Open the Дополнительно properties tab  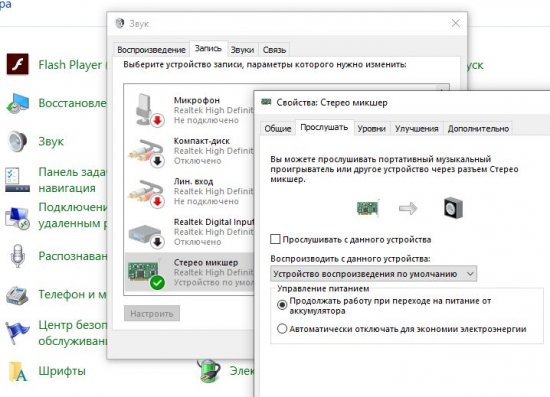(478, 129)
